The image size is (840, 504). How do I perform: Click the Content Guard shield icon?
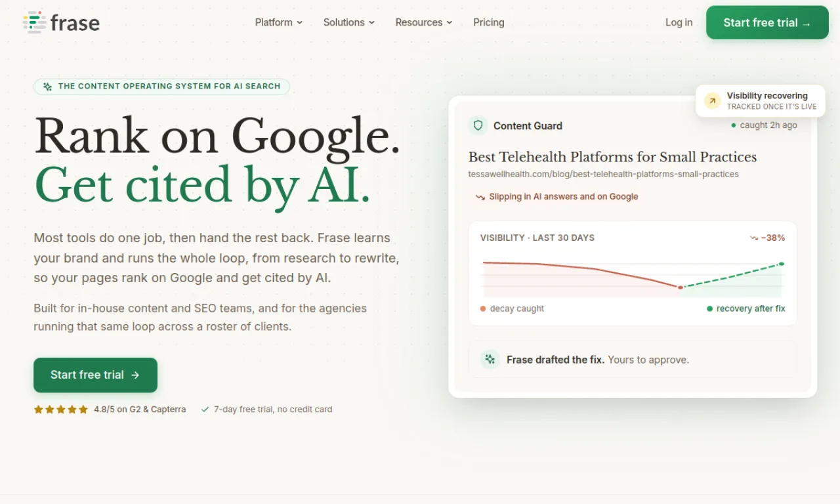tap(478, 125)
